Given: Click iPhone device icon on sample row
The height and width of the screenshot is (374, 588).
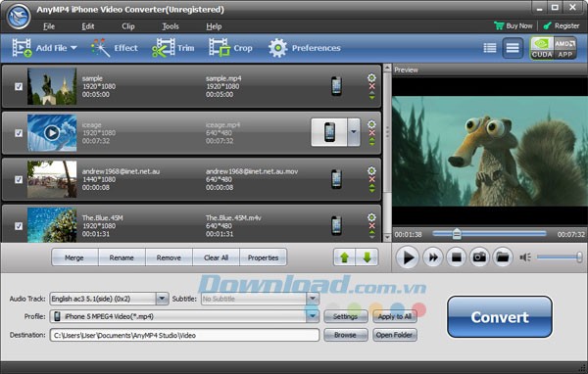Looking at the screenshot, I should [x=336, y=86].
